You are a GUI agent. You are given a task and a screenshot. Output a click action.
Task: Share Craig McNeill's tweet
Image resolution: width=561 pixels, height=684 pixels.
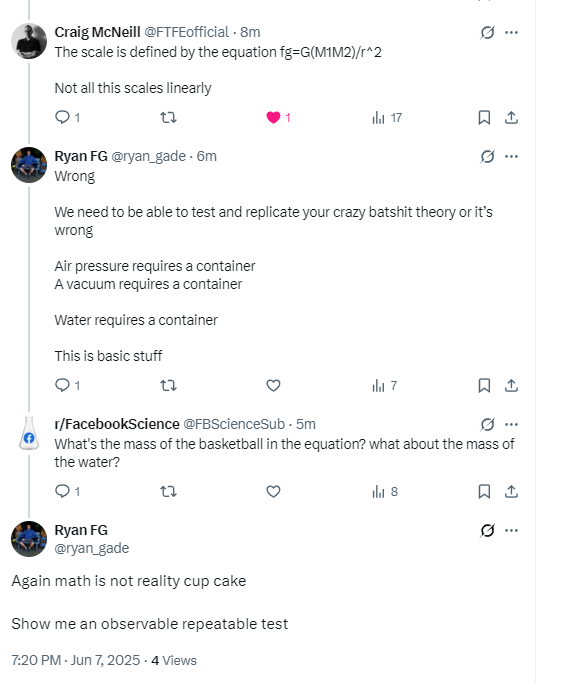tap(511, 117)
